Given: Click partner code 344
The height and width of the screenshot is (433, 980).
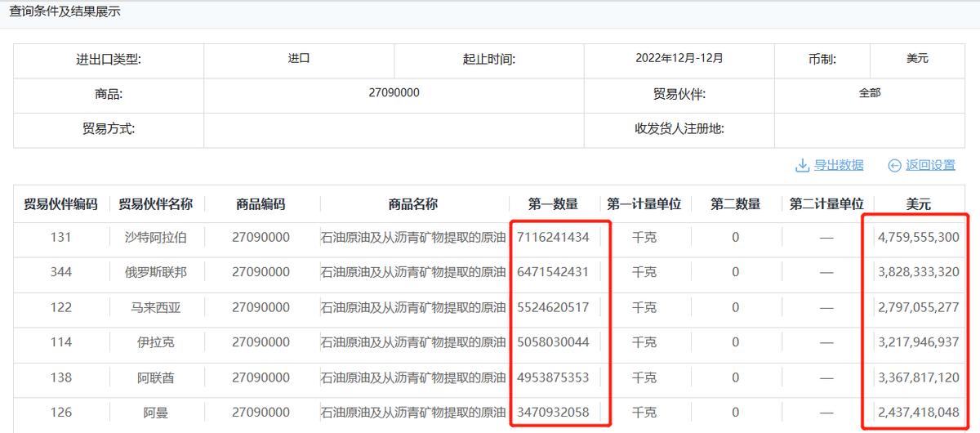Looking at the screenshot, I should pyautogui.click(x=60, y=272).
